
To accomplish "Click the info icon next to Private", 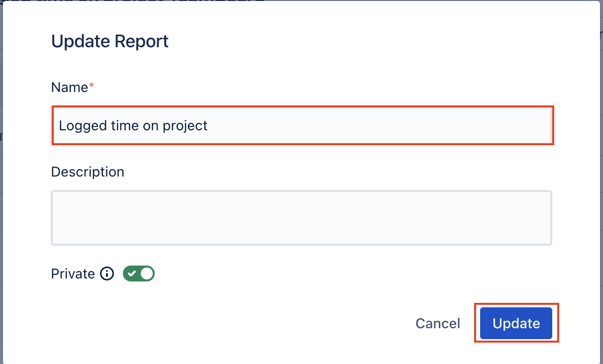I will point(107,274).
